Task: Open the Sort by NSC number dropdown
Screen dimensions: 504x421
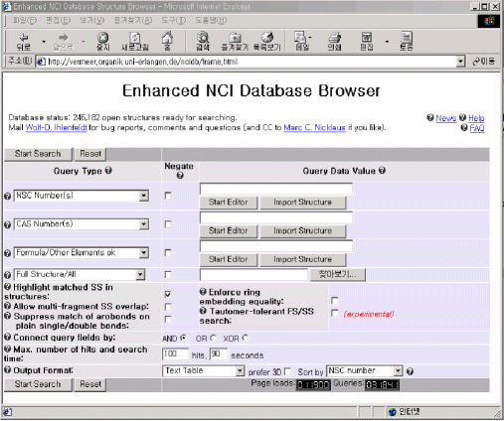Action: (365, 371)
